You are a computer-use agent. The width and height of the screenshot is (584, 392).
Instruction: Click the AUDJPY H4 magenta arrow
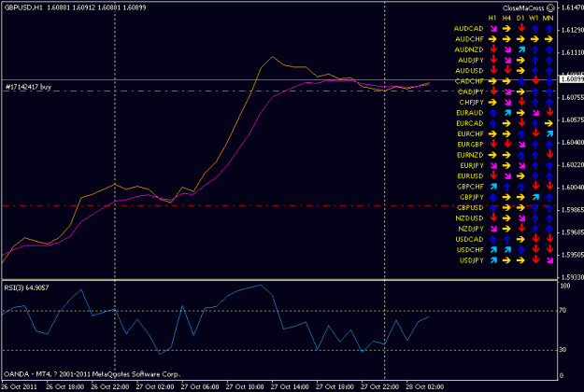coord(507,61)
